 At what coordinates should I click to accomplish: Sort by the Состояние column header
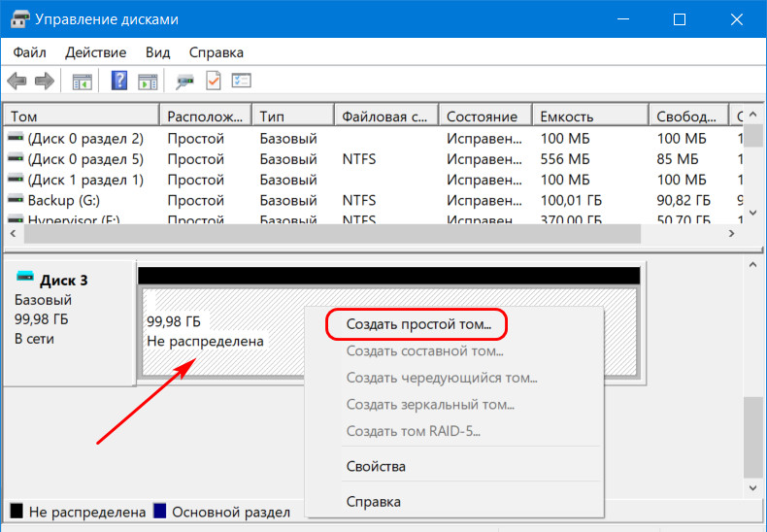pyautogui.click(x=485, y=116)
